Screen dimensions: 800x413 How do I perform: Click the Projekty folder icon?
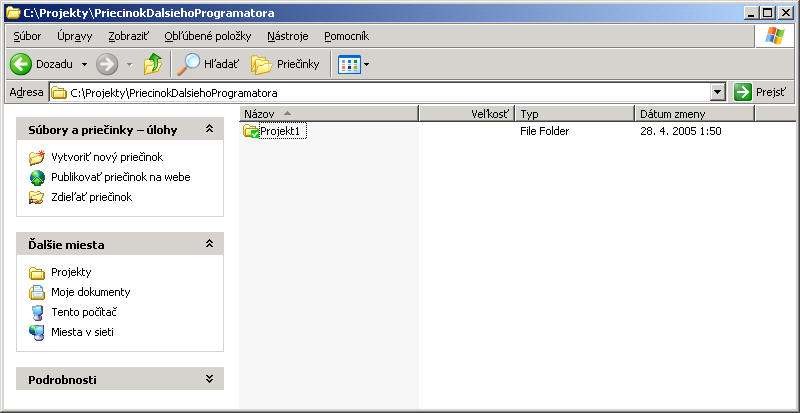tap(37, 273)
